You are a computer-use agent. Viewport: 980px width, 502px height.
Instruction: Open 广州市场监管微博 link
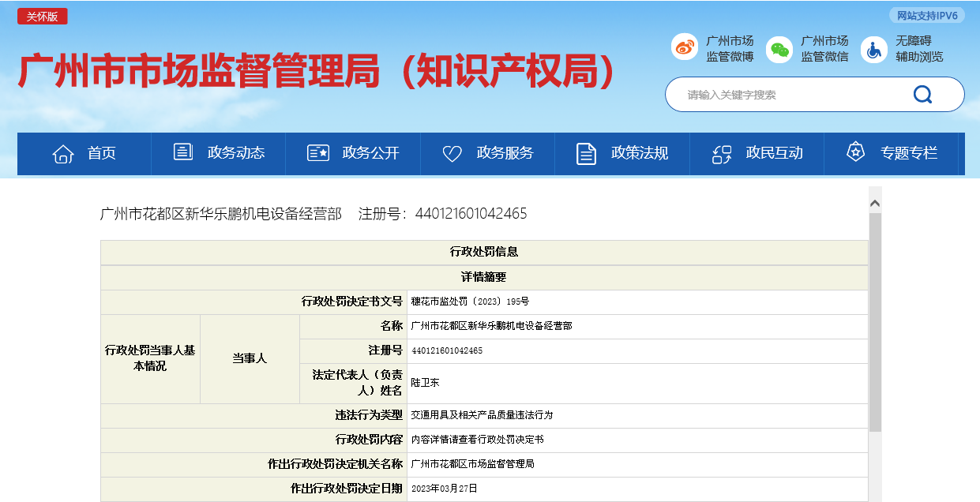tap(730, 48)
